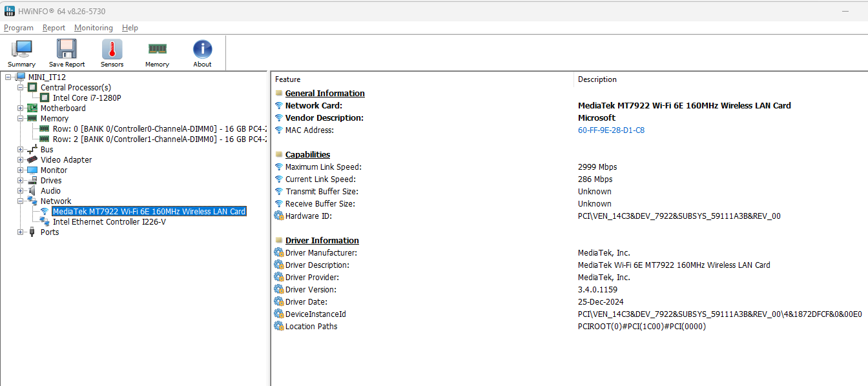Minimize the HWiNFO window

click(x=846, y=11)
